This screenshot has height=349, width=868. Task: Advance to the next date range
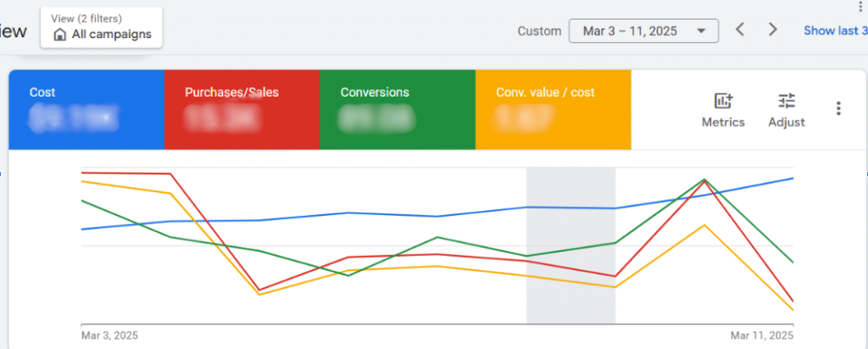coord(772,30)
